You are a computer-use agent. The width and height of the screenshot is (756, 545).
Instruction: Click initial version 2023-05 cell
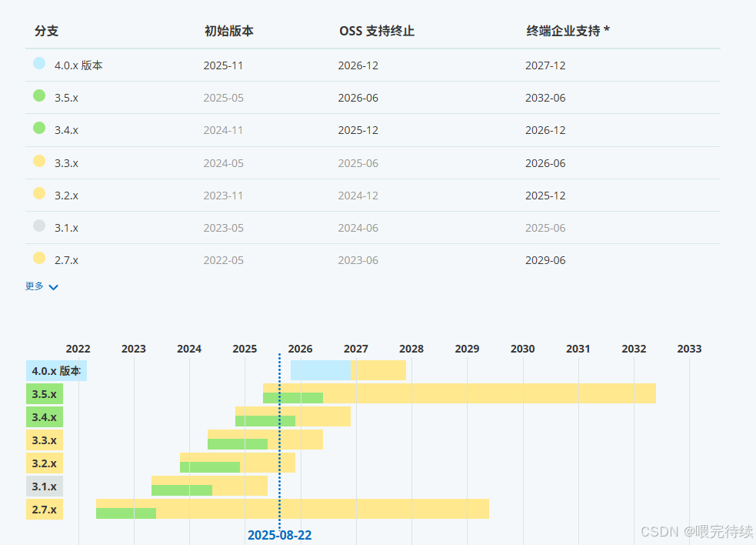click(x=223, y=228)
